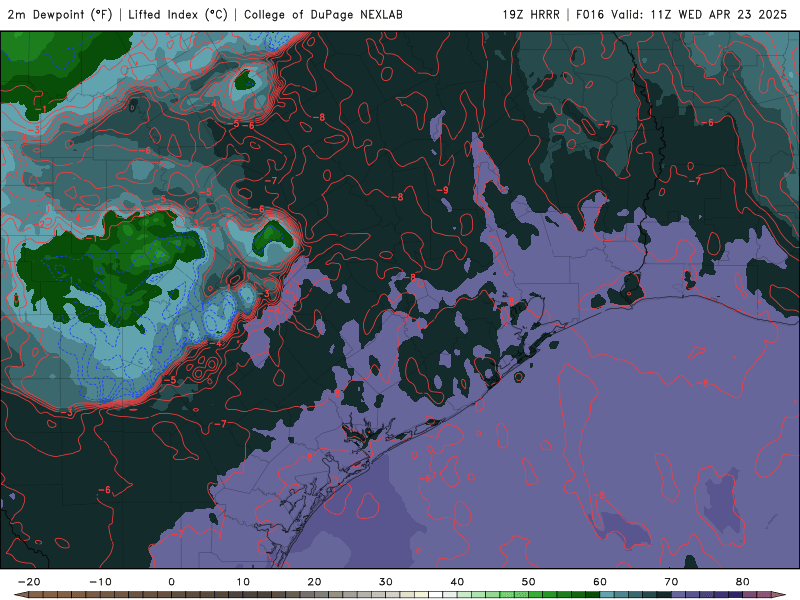Click the "F016" forecast hour text
Screen dimensions: 800x600
(590, 15)
